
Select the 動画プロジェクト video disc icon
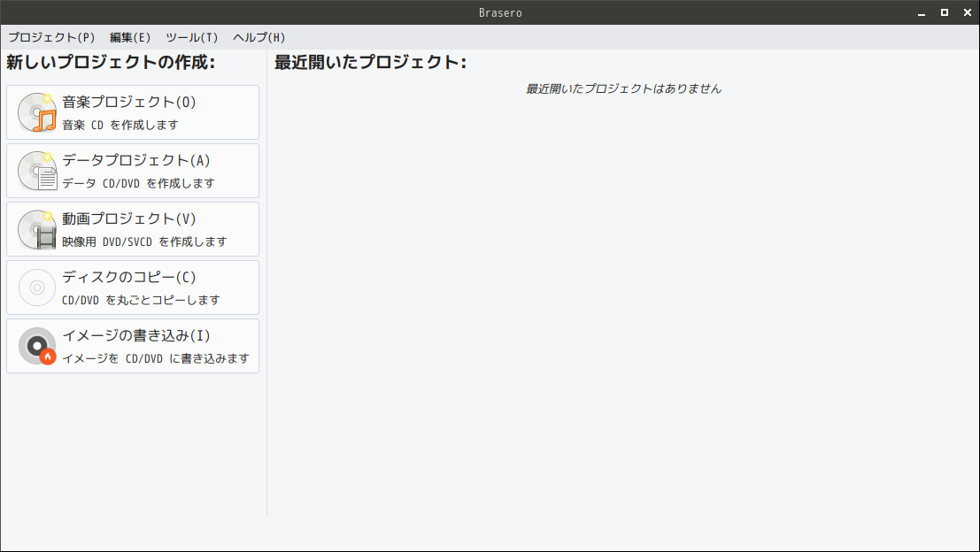point(36,228)
